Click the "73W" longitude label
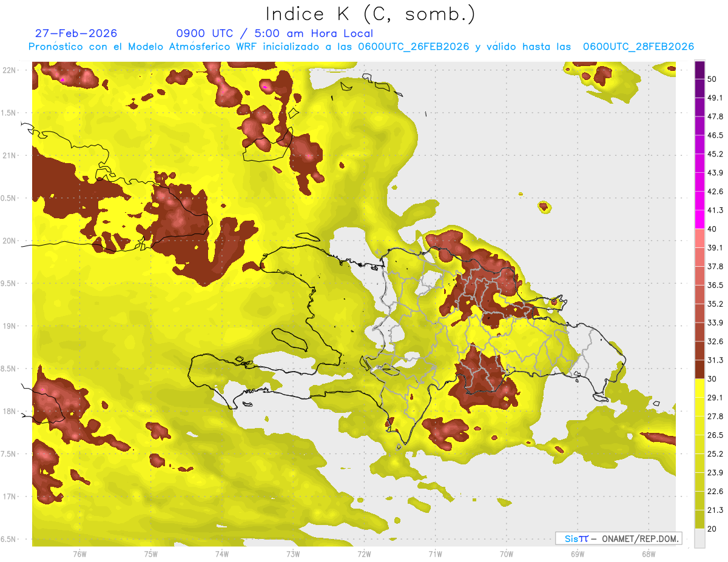The width and height of the screenshot is (728, 562). click(x=293, y=554)
